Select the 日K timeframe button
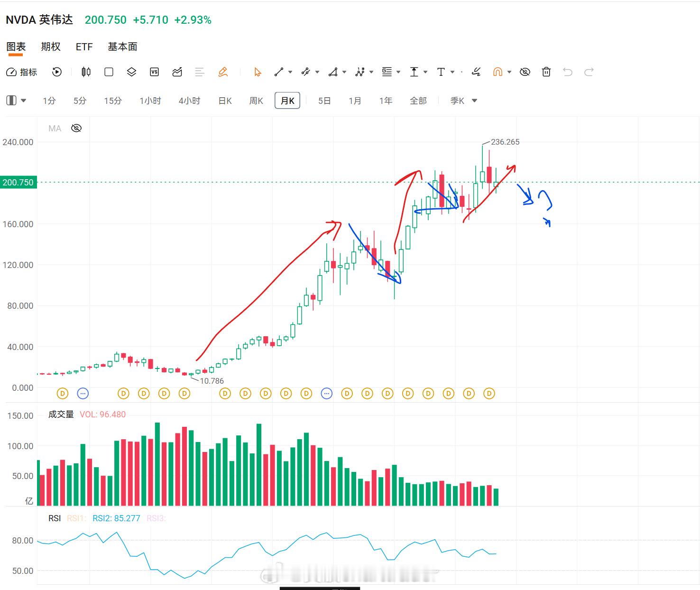700x590 pixels. click(225, 101)
